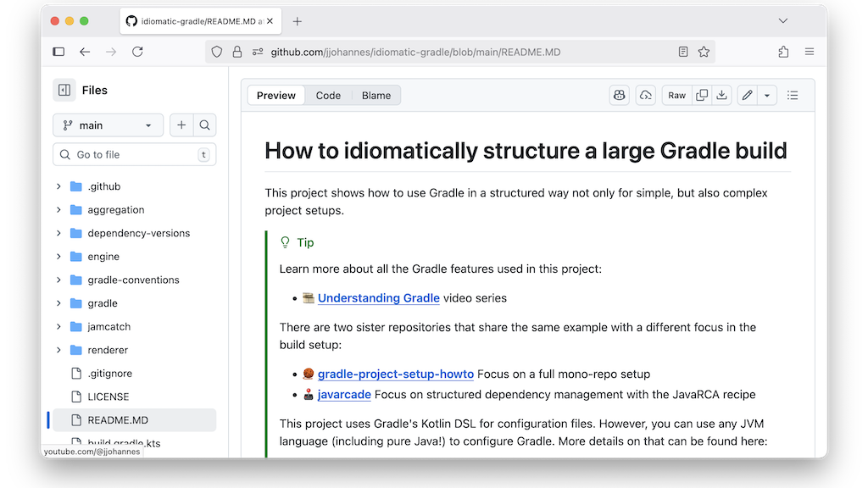The height and width of the screenshot is (488, 868).
Task: Download the README.MD file
Action: tap(721, 95)
